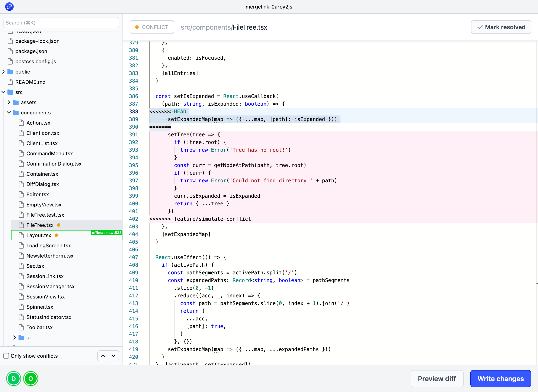Viewport: 538px width, 392px height.
Task: Jump to previous conflict arrow
Action: click(x=103, y=356)
